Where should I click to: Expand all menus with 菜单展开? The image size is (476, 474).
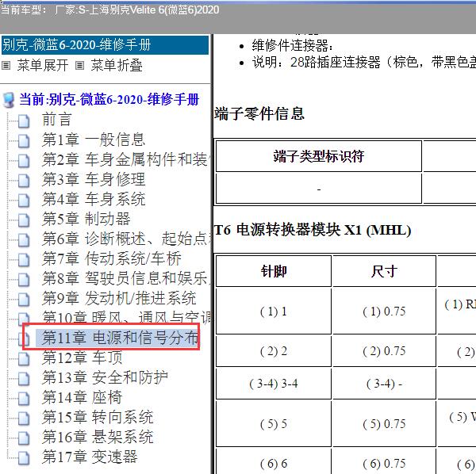click(x=43, y=65)
